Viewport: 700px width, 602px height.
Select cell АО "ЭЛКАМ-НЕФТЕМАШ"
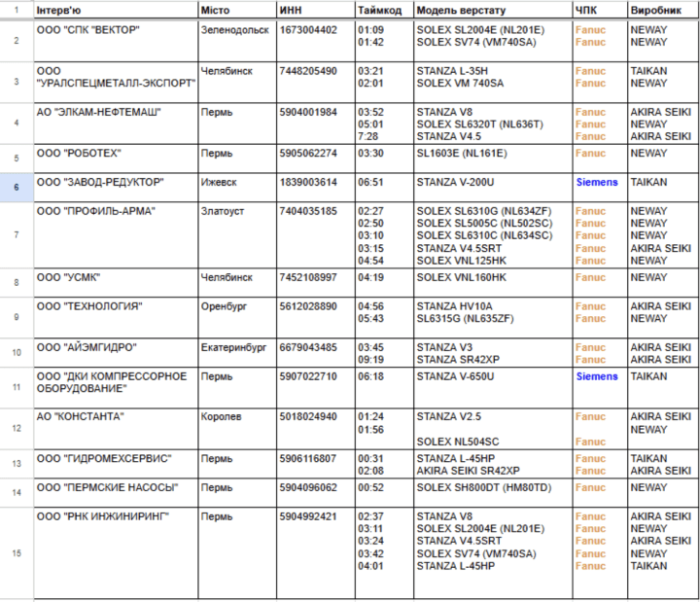click(116, 124)
